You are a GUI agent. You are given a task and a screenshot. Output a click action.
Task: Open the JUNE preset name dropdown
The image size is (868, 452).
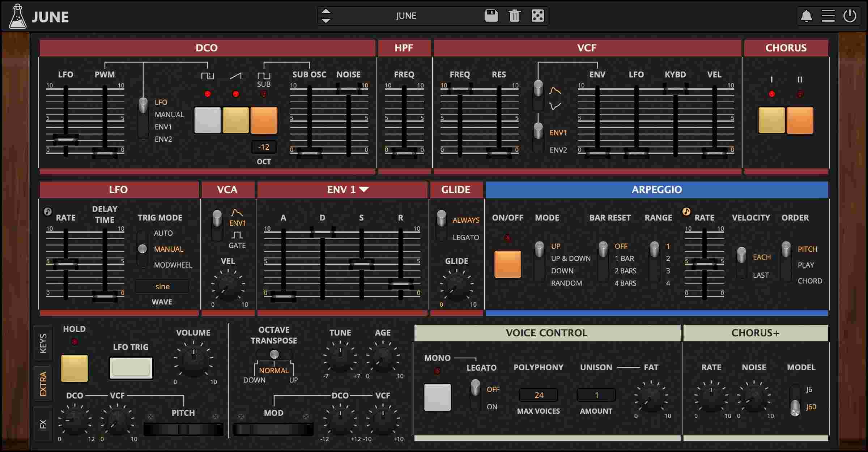tap(406, 16)
